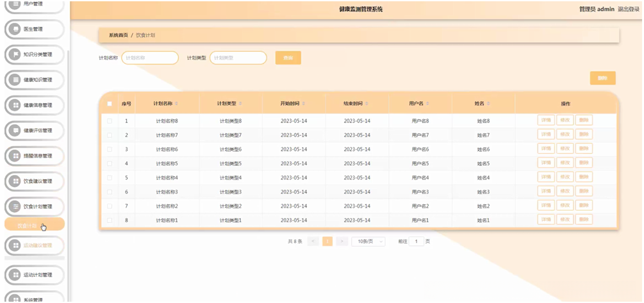Click the 操作 column header
Screen dimensions: 644x303
(x=566, y=104)
